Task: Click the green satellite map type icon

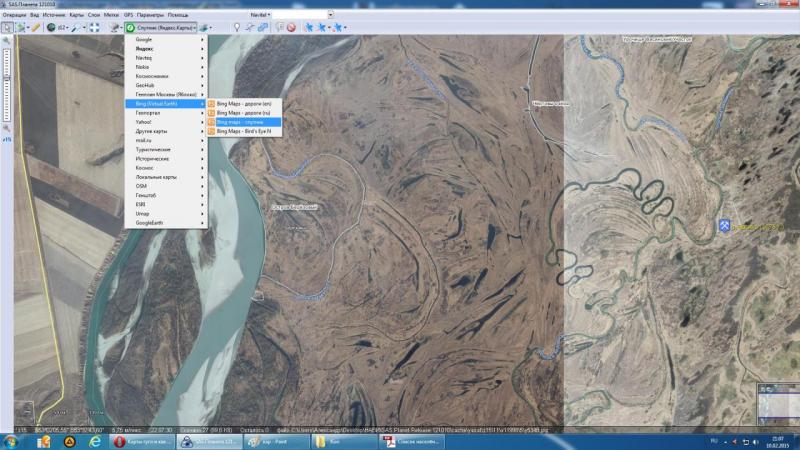Action: 130,28
